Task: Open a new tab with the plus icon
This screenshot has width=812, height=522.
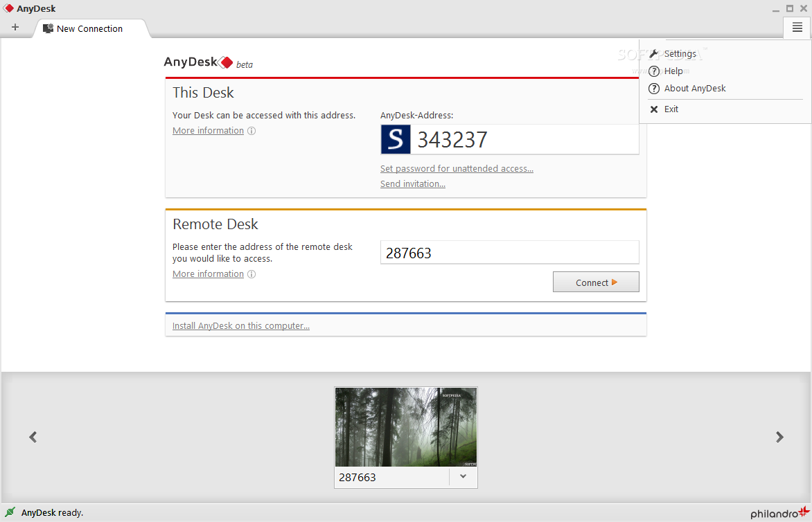Action: (x=15, y=28)
